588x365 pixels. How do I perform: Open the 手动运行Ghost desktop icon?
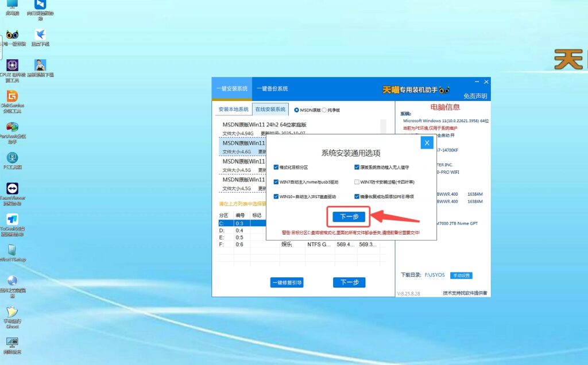click(x=11, y=313)
